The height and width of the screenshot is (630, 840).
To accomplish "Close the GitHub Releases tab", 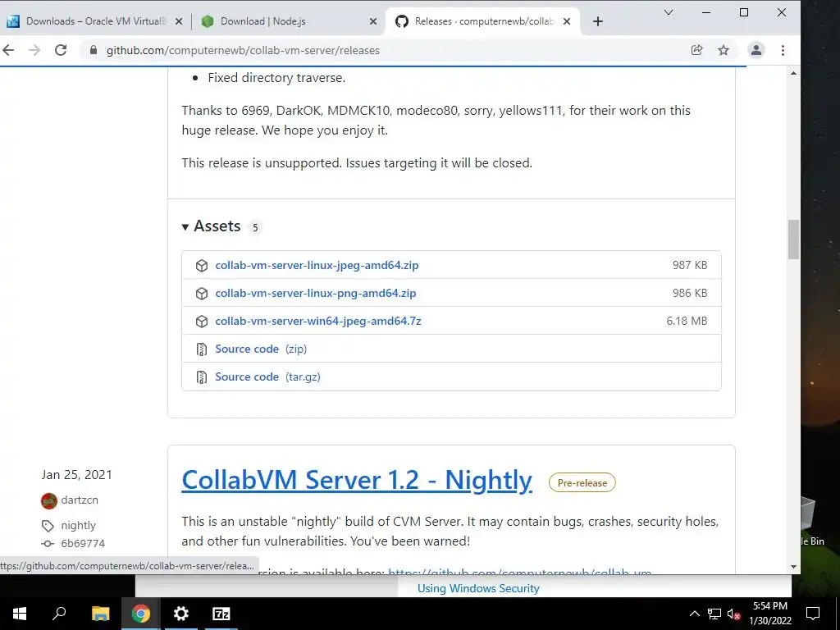I will pos(567,21).
